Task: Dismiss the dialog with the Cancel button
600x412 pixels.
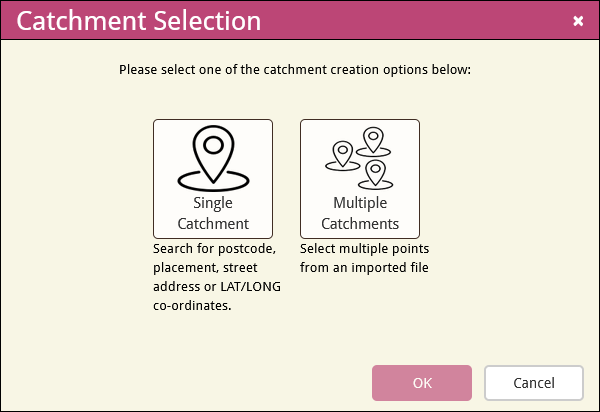Action: pos(534,383)
